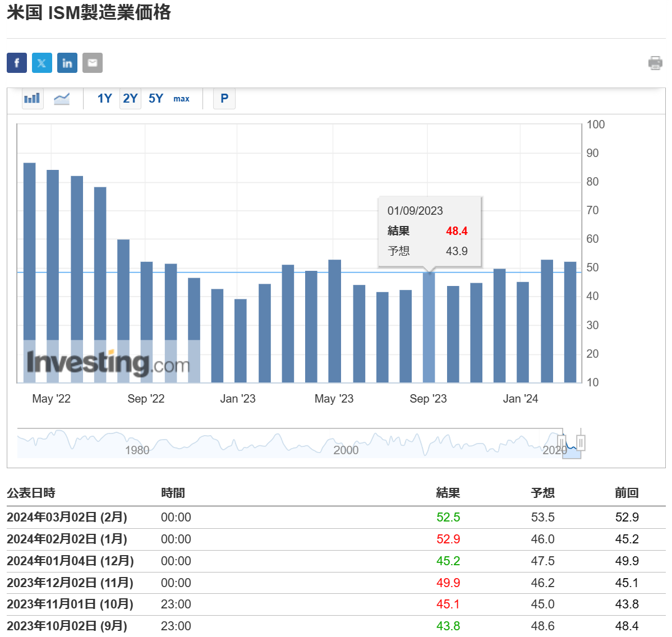Click 1980 area in the navigator timeline
The width and height of the screenshot is (672, 637).
[x=137, y=450]
